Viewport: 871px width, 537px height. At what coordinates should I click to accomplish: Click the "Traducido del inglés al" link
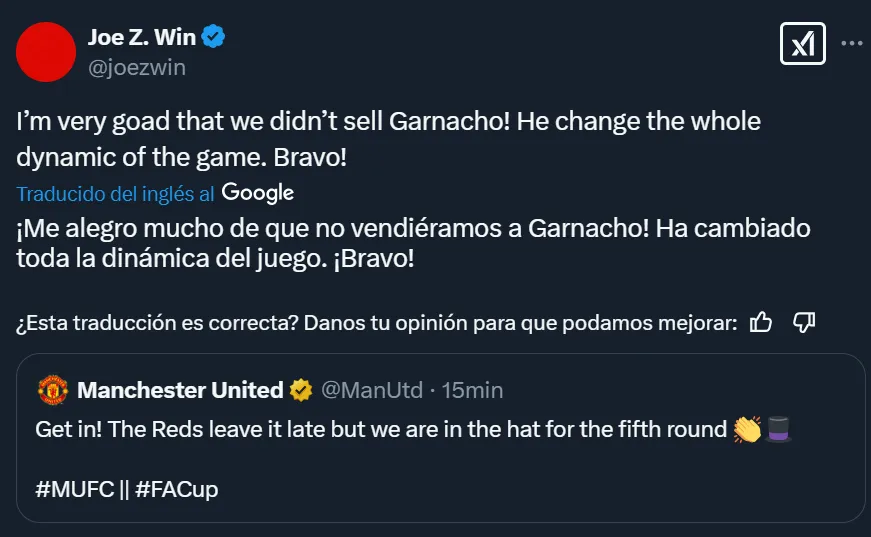(x=115, y=193)
